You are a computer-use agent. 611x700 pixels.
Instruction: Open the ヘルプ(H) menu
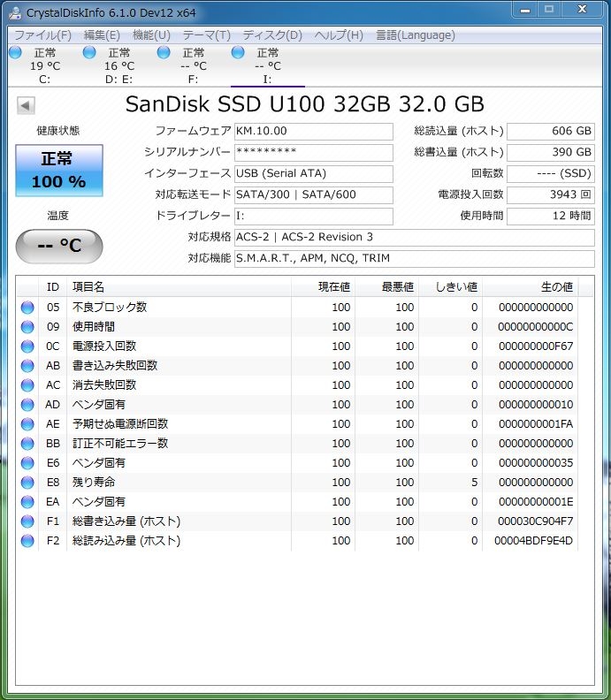[x=339, y=35]
